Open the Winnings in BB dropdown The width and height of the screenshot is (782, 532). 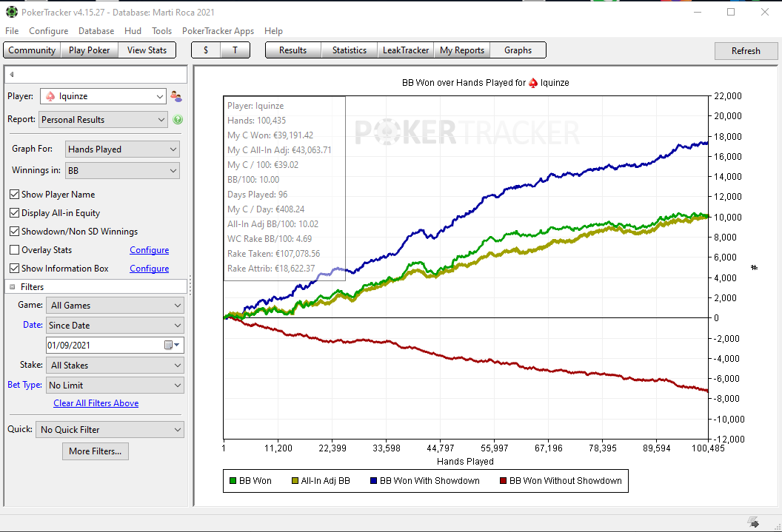point(122,170)
